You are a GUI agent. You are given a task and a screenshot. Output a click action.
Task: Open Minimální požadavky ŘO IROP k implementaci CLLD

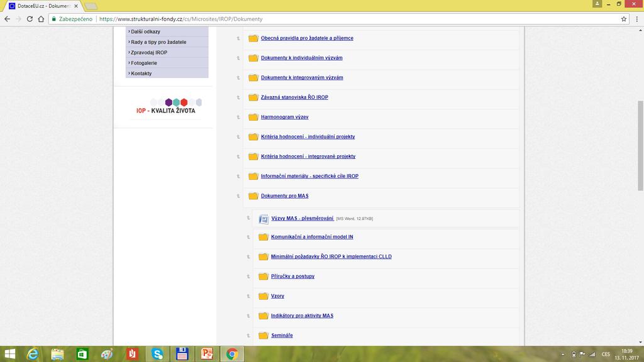click(331, 256)
